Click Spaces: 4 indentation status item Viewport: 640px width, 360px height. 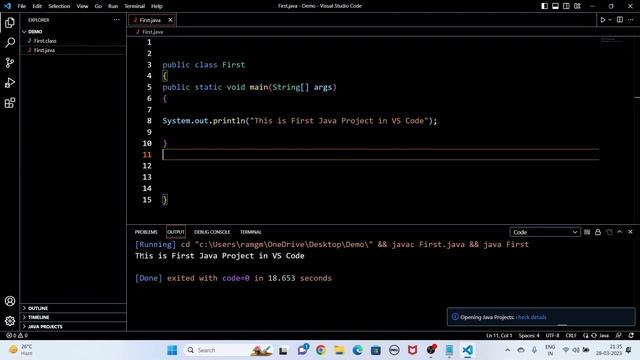point(529,336)
